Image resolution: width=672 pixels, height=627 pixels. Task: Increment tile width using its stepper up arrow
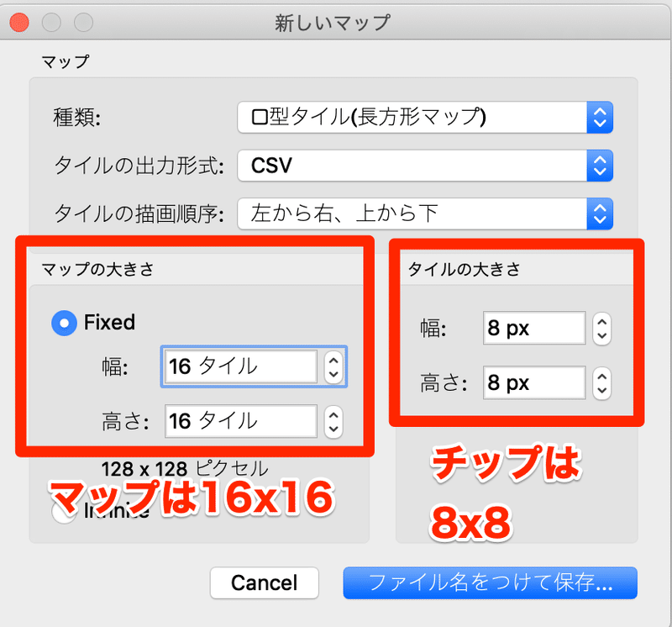tap(602, 324)
